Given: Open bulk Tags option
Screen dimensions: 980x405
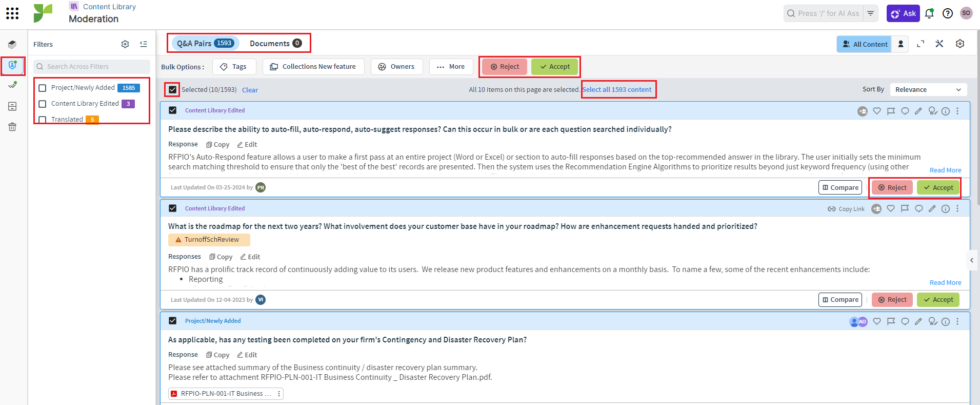Looking at the screenshot, I should (233, 67).
